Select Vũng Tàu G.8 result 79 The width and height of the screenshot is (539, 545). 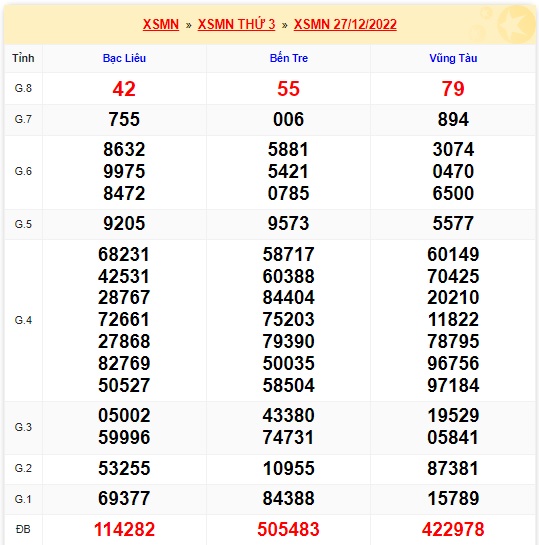point(453,89)
